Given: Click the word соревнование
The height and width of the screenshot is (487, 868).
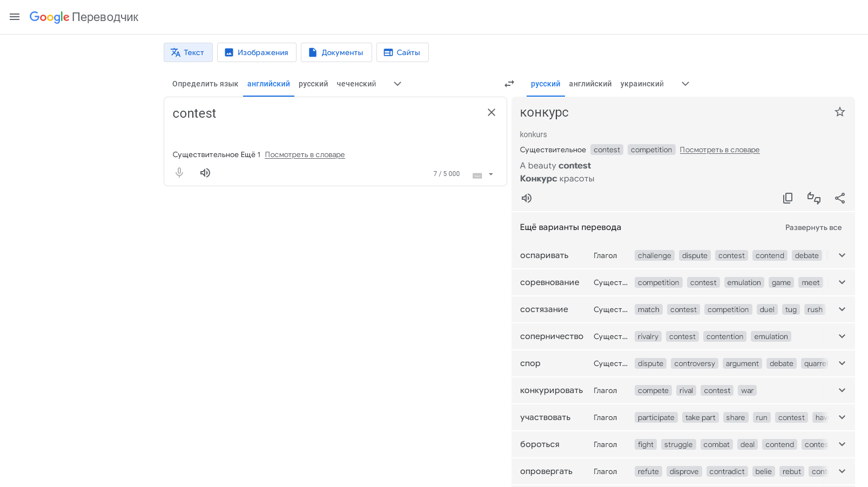Looking at the screenshot, I should [x=550, y=282].
